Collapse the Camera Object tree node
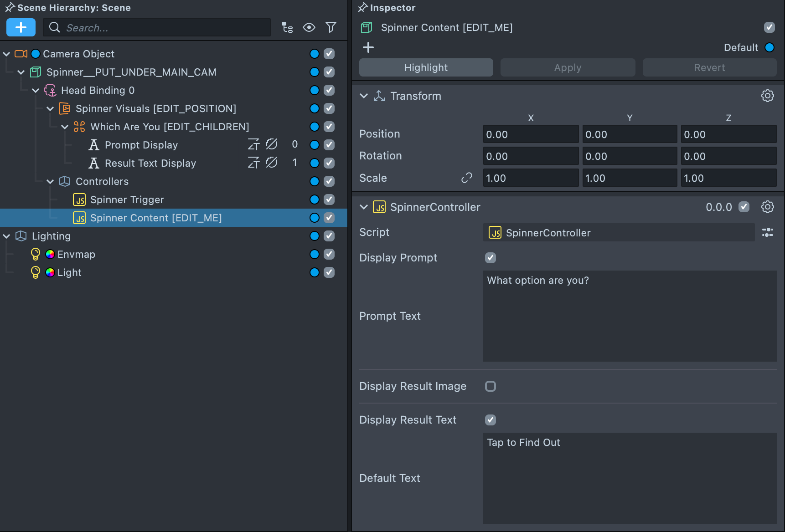The height and width of the screenshot is (532, 785). tap(7, 54)
